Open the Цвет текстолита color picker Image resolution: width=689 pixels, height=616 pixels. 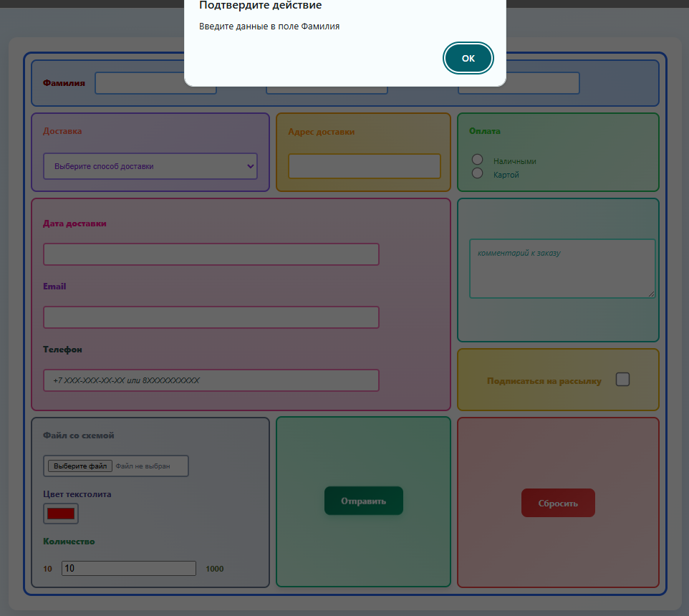pyautogui.click(x=61, y=514)
